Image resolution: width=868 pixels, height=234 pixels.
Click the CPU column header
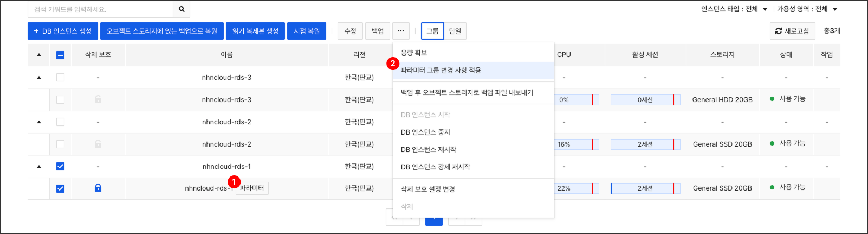[x=564, y=55]
